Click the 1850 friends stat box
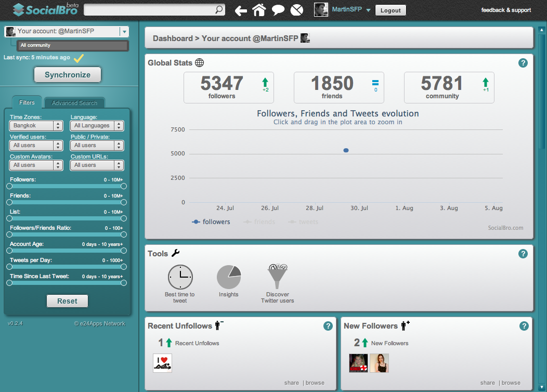Image resolution: width=547 pixels, height=392 pixels. [x=338, y=87]
